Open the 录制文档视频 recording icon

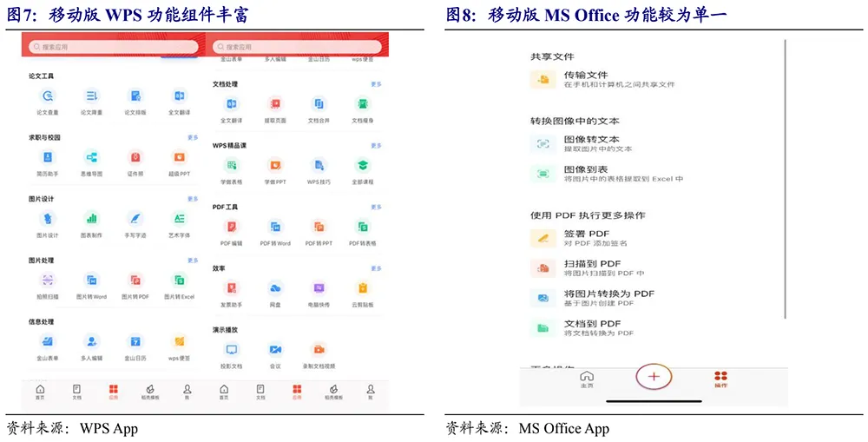tap(319, 350)
